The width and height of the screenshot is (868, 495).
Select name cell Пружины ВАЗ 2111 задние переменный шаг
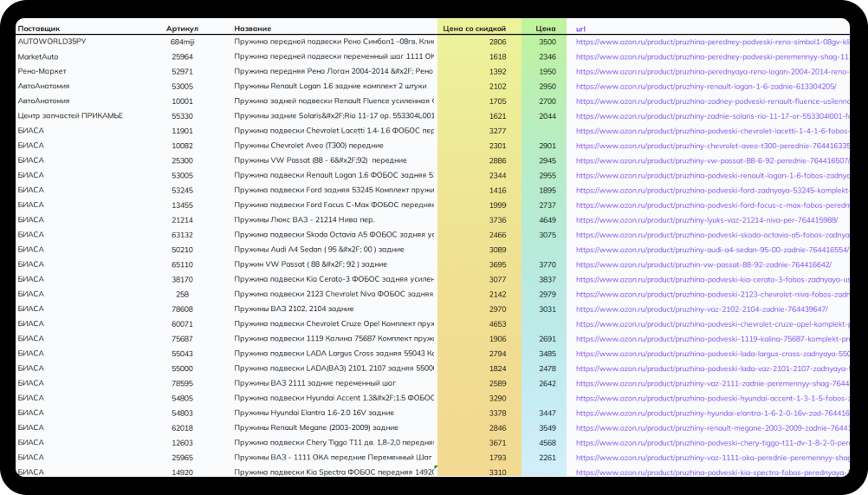pyautogui.click(x=315, y=383)
